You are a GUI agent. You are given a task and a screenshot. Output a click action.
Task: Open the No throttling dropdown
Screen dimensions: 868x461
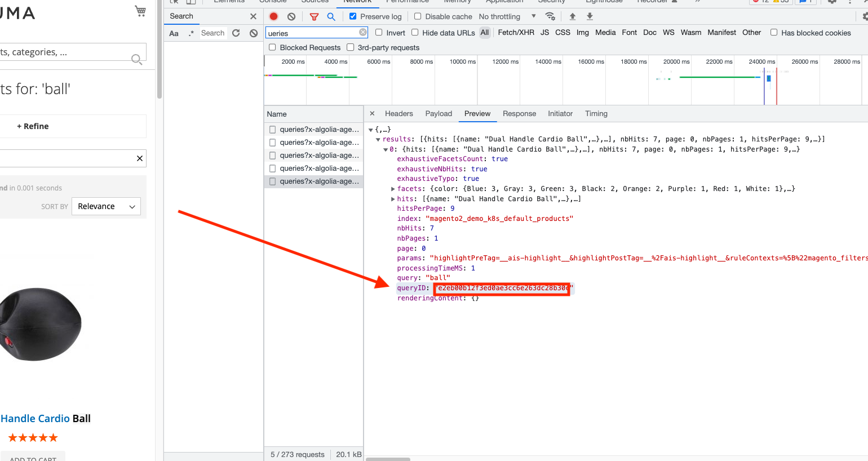pyautogui.click(x=507, y=16)
